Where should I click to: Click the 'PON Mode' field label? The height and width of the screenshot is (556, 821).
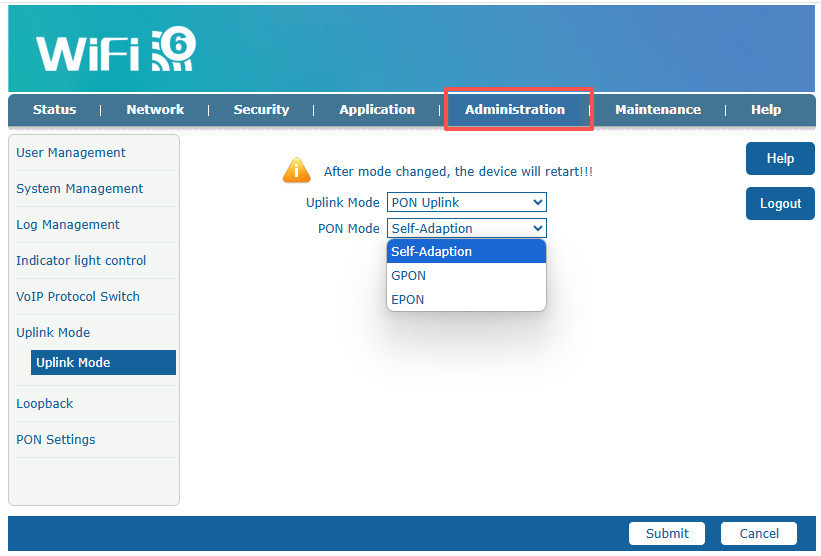(349, 229)
